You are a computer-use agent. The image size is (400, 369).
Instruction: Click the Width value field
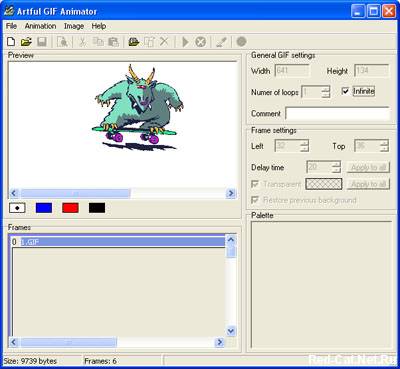pyautogui.click(x=292, y=71)
